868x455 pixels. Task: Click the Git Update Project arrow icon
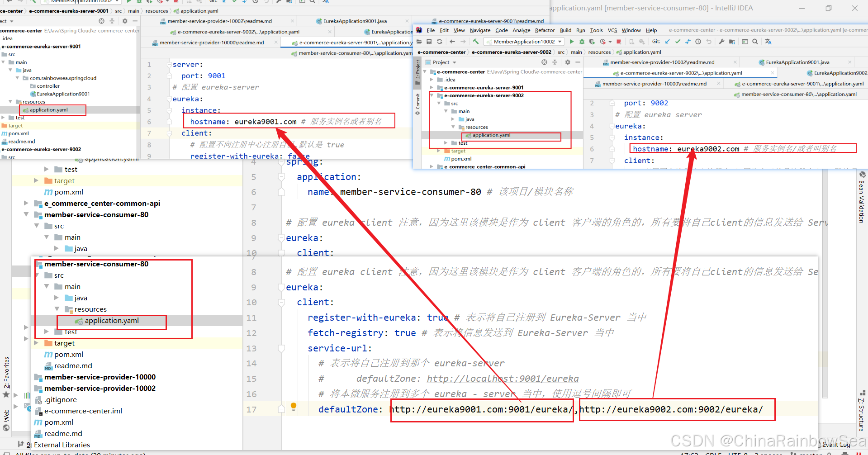668,42
